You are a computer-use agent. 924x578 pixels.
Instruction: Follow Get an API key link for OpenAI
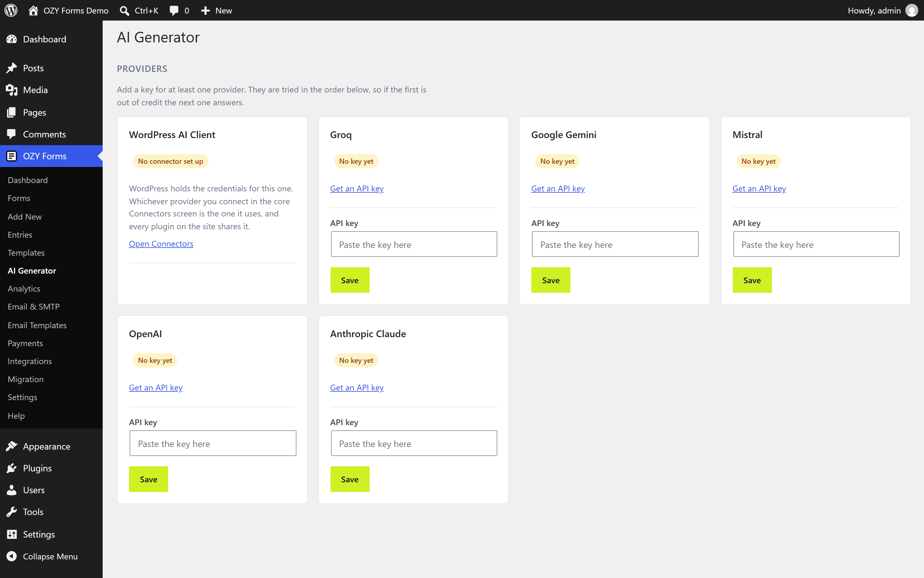(156, 388)
